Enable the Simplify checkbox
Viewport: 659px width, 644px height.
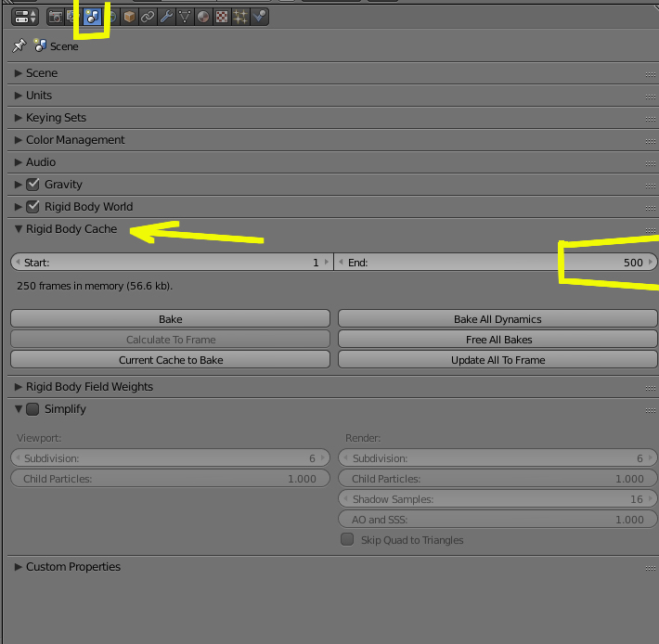tap(32, 409)
